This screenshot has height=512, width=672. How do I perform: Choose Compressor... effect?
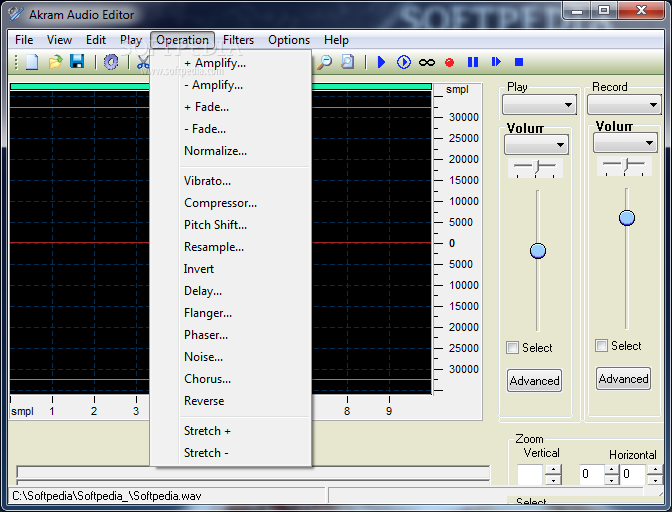(x=231, y=203)
